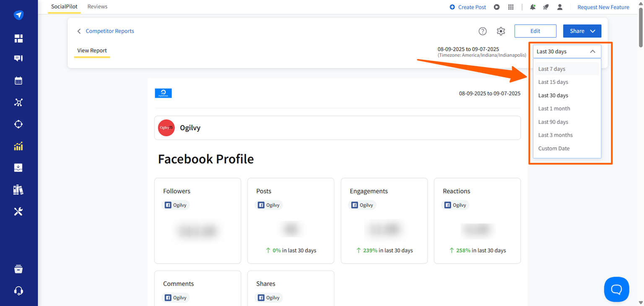Click the Ogilvy tag in Posts card
This screenshot has height=306, width=644.
269,205
